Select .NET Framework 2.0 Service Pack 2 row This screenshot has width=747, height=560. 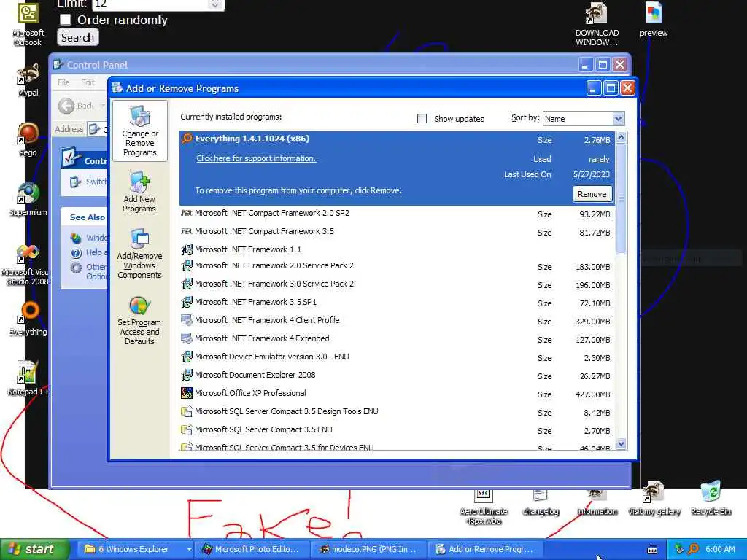click(x=398, y=265)
